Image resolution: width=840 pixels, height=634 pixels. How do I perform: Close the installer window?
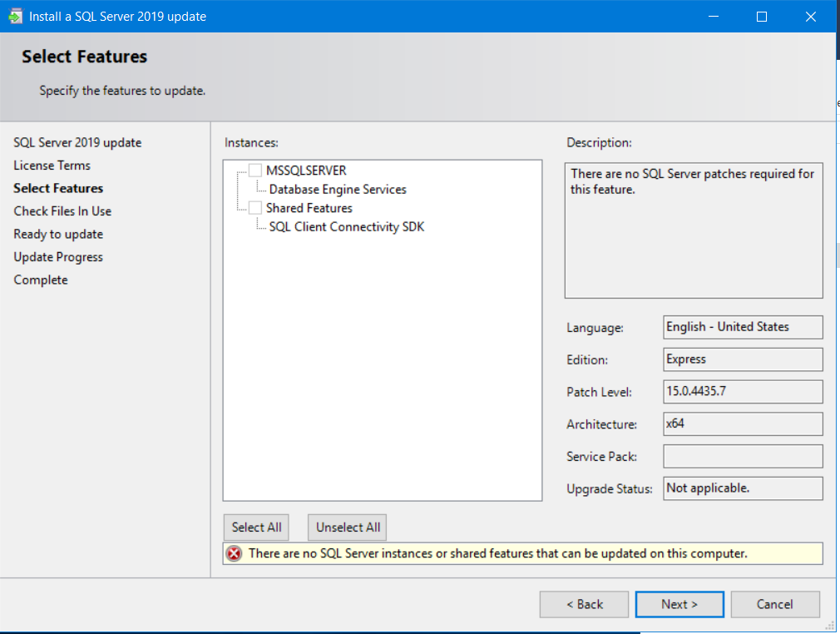(x=811, y=16)
